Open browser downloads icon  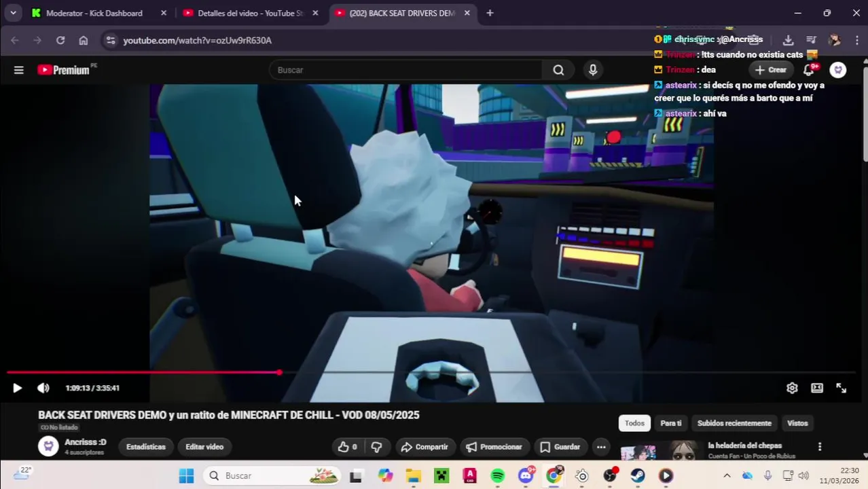788,40
